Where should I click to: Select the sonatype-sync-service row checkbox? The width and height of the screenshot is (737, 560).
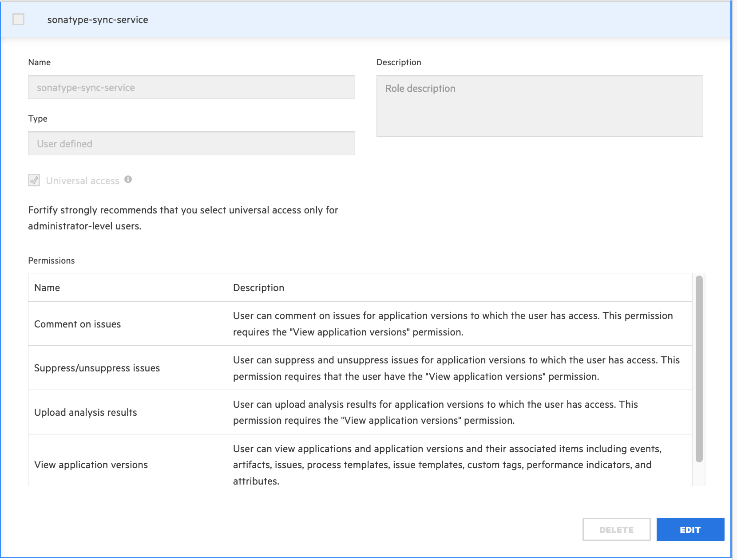pyautogui.click(x=18, y=20)
